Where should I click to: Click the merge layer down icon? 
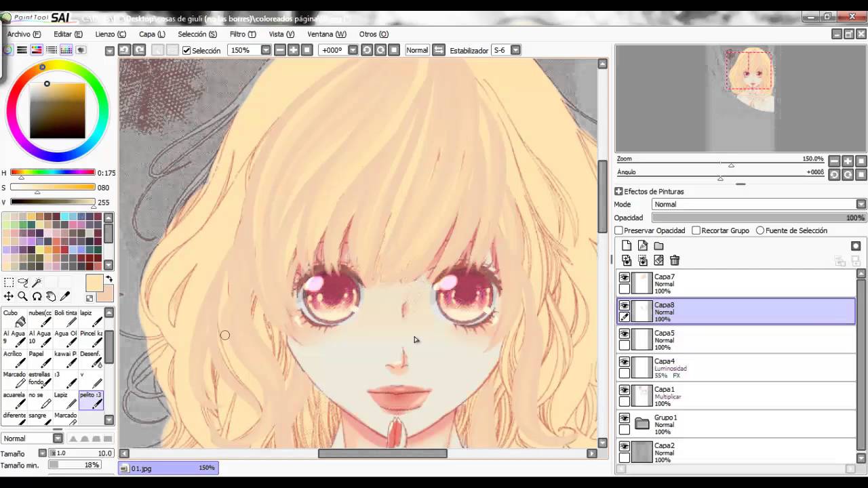click(x=643, y=260)
